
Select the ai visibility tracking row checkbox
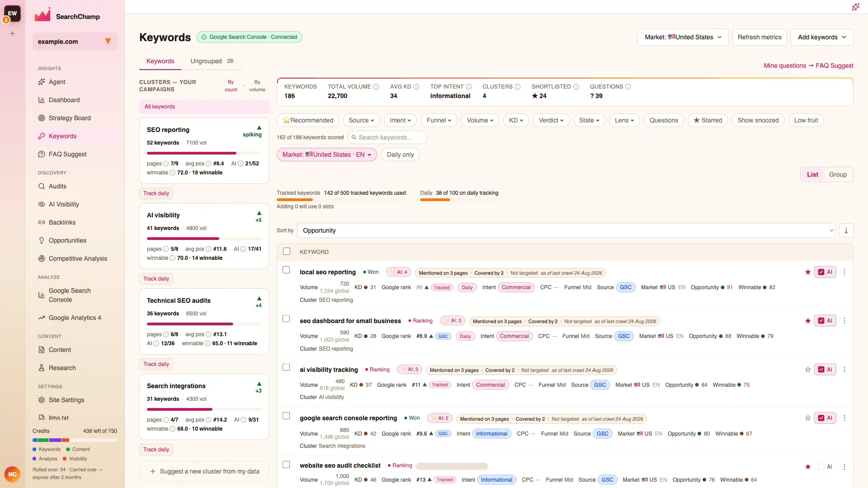click(286, 367)
